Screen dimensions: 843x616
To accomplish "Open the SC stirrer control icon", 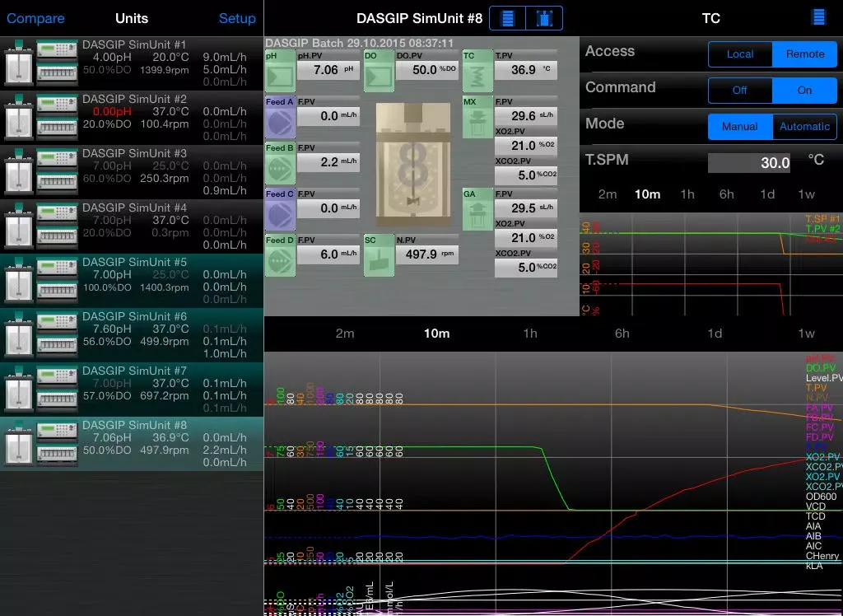I will [x=379, y=256].
